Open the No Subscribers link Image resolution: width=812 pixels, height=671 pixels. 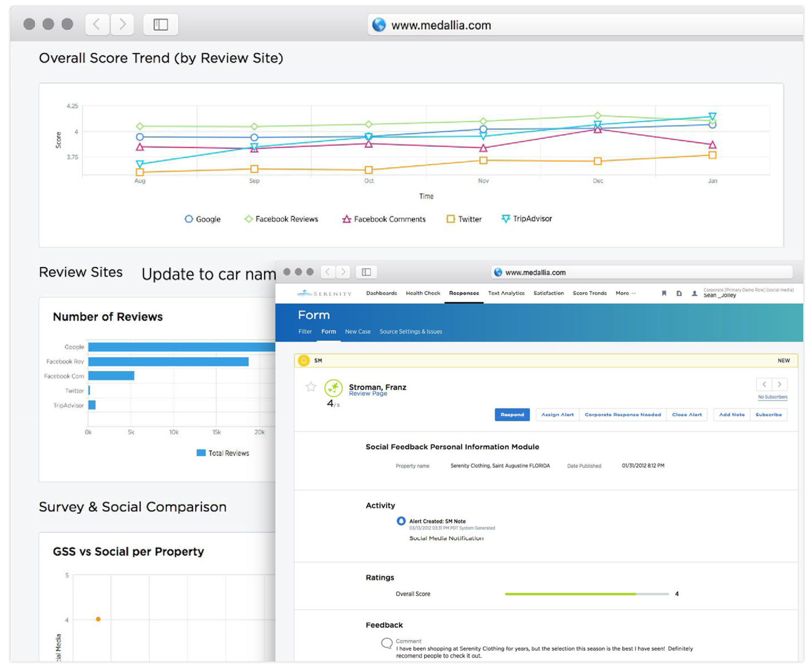(x=772, y=397)
